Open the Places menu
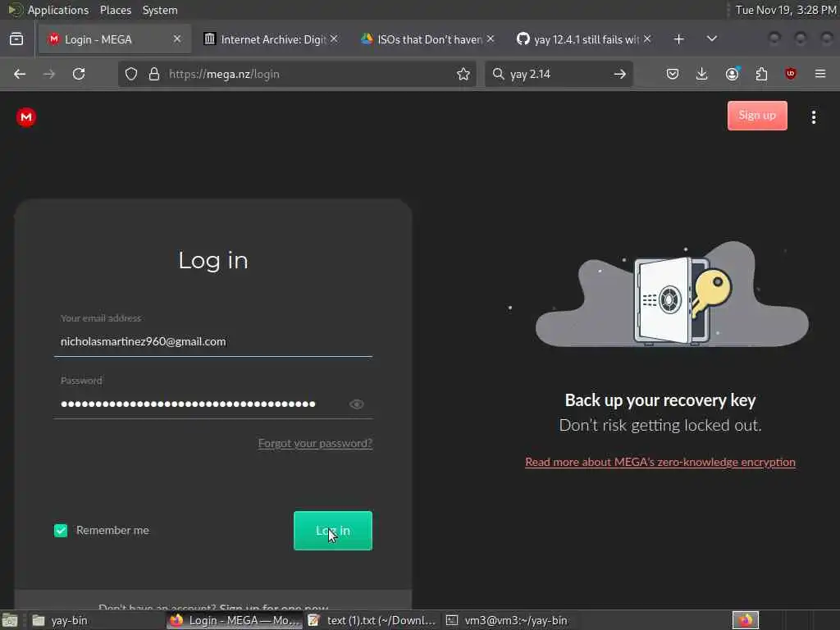 click(x=115, y=10)
